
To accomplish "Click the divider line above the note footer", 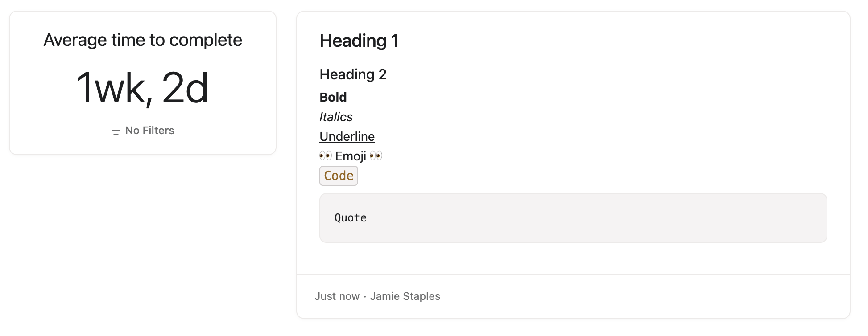I will pyautogui.click(x=573, y=275).
